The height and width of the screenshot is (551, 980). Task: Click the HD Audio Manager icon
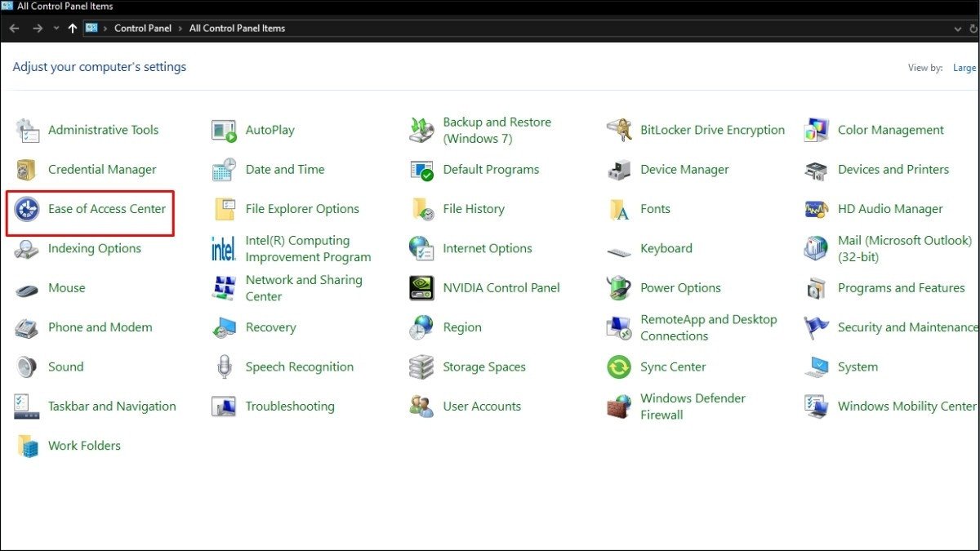pyautogui.click(x=817, y=210)
